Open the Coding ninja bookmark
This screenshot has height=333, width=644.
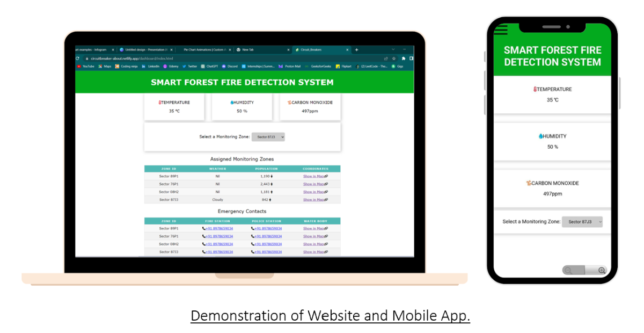tap(126, 66)
